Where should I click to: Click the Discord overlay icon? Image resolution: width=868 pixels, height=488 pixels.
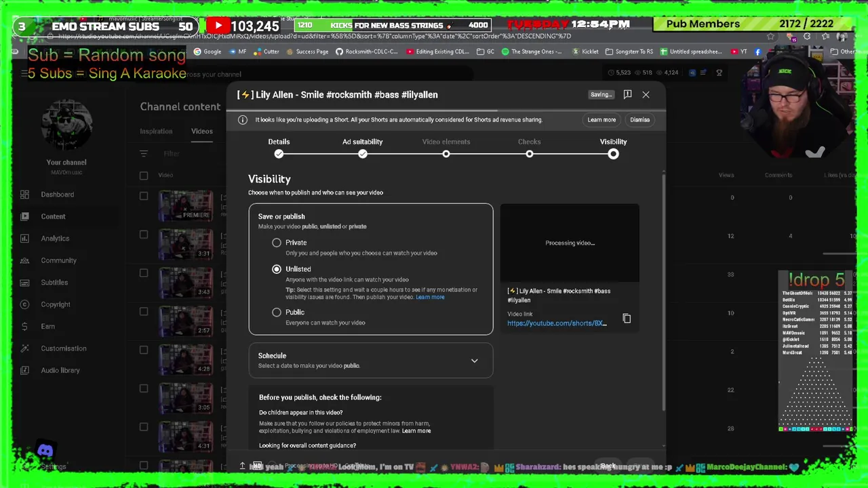click(45, 451)
